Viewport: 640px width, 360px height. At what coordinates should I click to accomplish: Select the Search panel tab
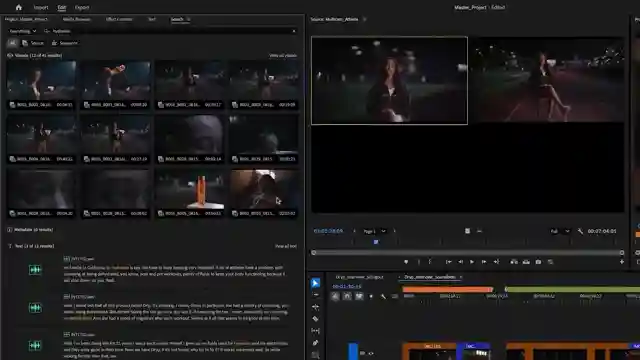[x=177, y=19]
